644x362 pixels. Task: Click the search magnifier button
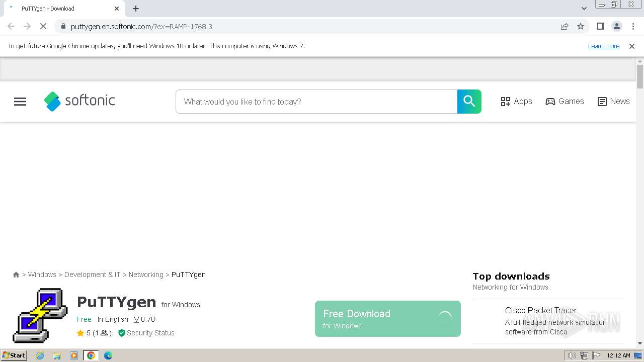tap(469, 102)
